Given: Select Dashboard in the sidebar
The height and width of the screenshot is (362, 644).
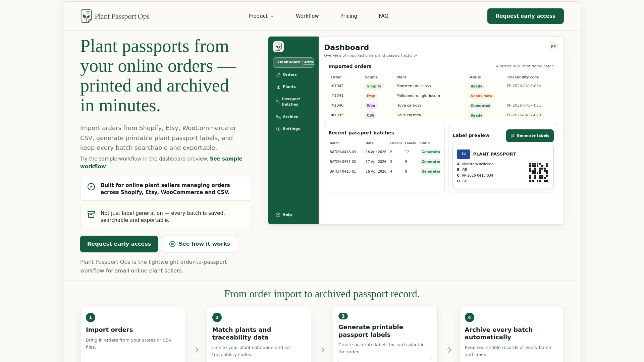Looking at the screenshot, I should coord(293,62).
